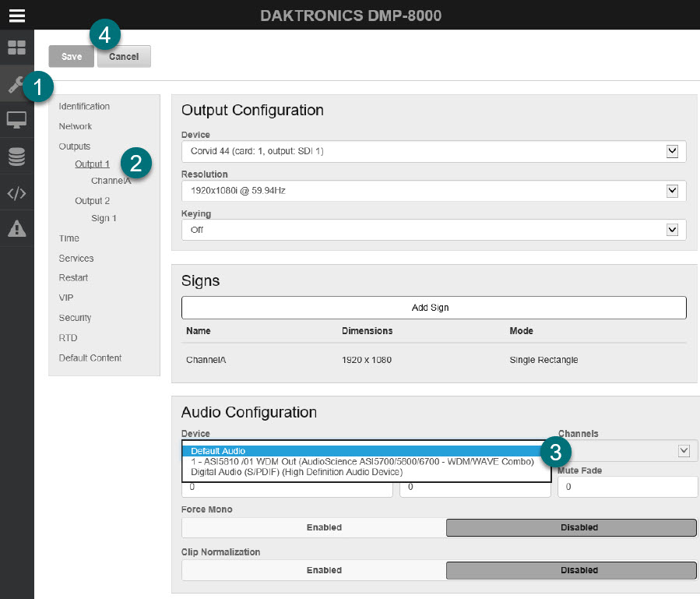
Task: Open the Keying dropdown
Action: click(671, 230)
